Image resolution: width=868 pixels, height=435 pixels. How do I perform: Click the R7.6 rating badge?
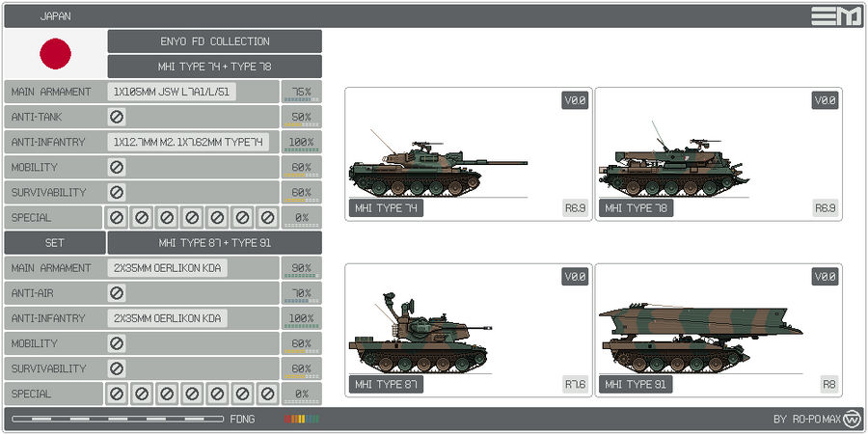click(575, 384)
